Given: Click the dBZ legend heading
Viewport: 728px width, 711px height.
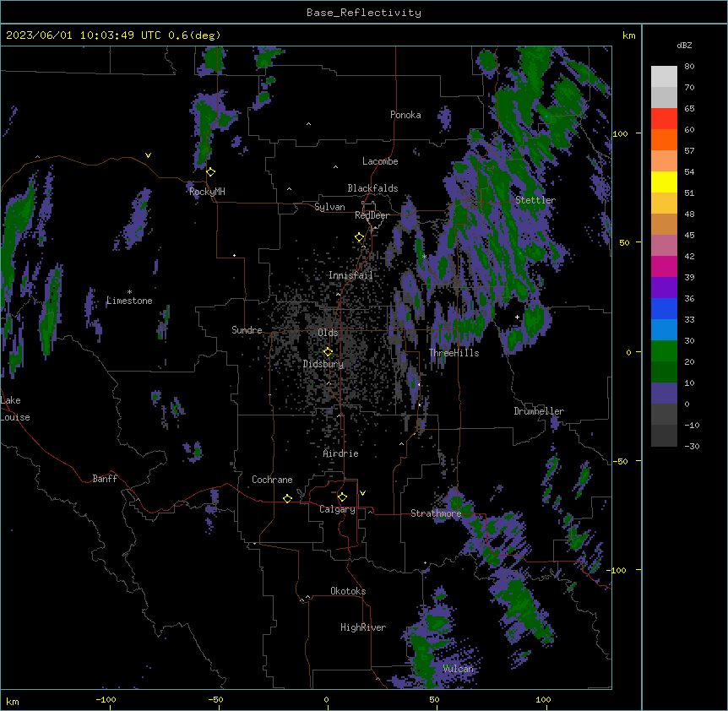Looking at the screenshot, I should tap(684, 46).
